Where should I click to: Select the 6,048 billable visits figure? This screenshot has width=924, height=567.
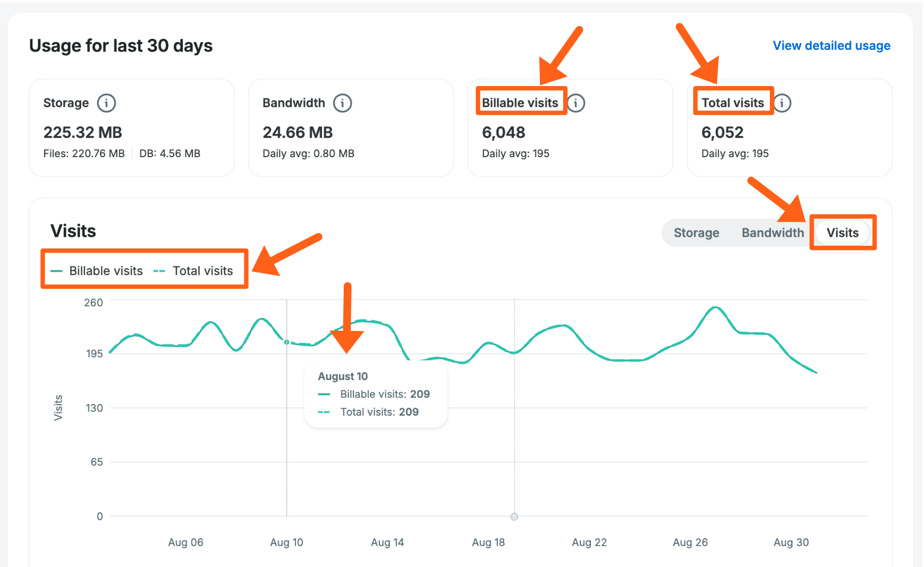503,132
